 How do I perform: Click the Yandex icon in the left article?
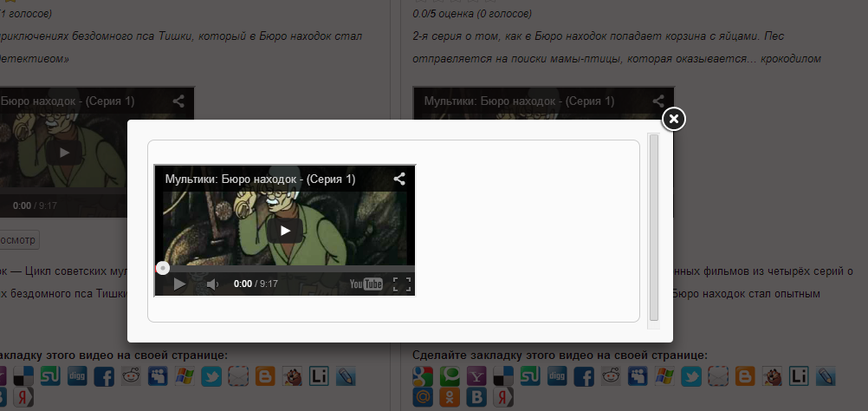[23, 397]
